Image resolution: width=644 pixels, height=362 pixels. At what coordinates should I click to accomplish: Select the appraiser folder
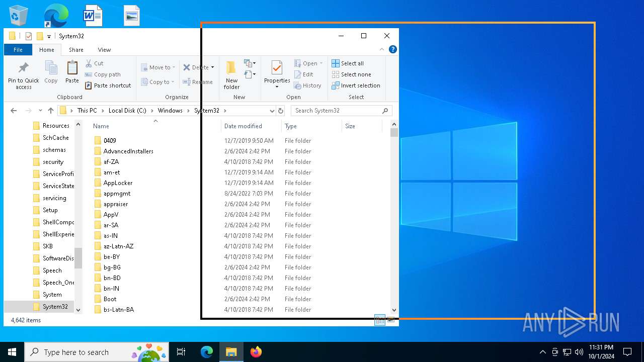(116, 204)
